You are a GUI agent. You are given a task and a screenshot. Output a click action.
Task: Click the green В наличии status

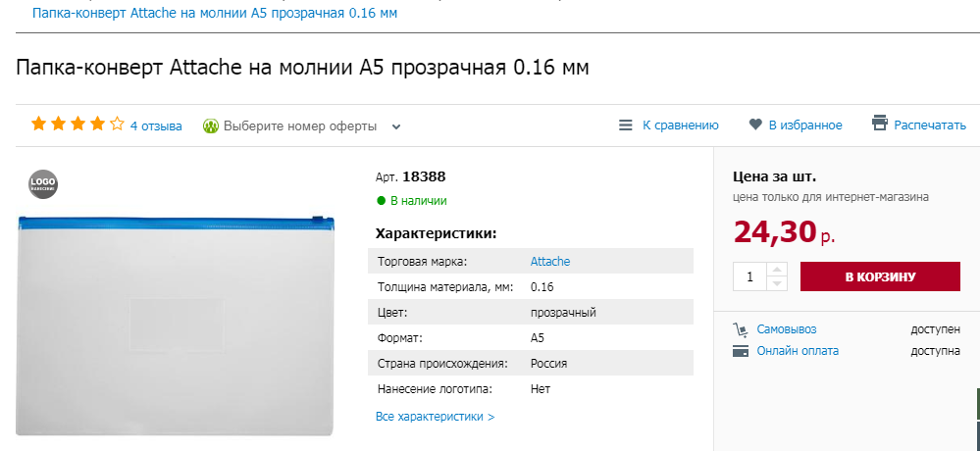(412, 201)
